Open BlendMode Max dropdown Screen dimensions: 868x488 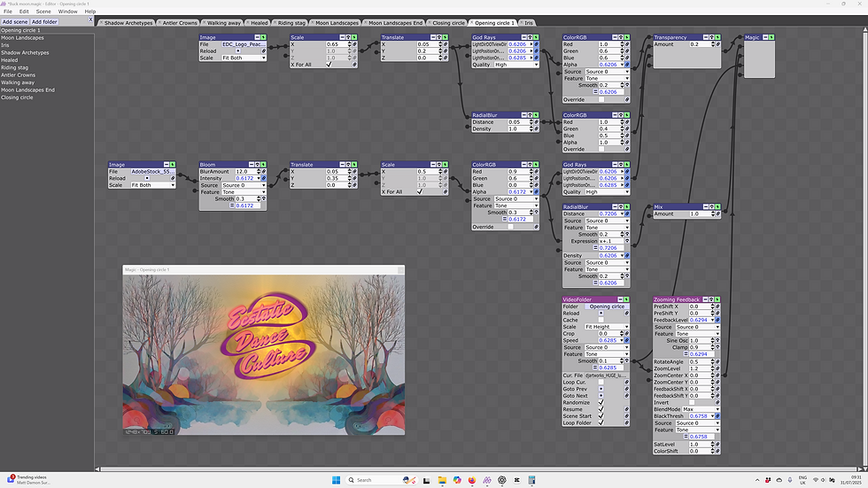coord(701,409)
